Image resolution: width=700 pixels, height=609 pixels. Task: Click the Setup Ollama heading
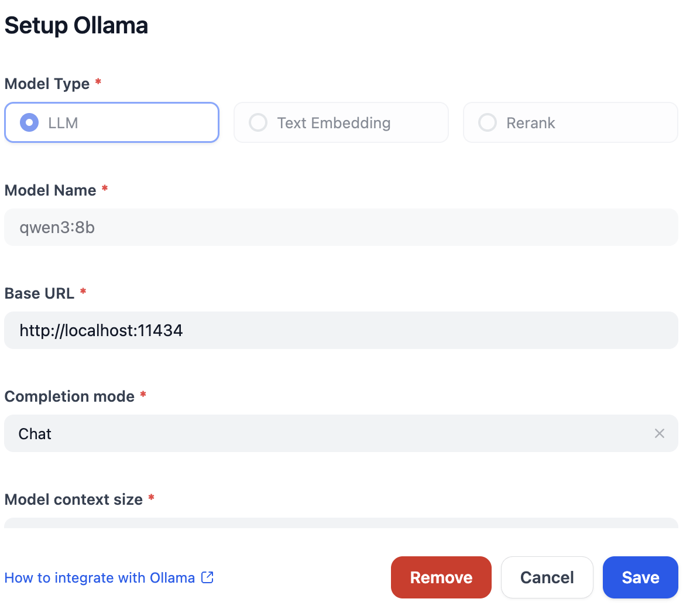tap(76, 25)
